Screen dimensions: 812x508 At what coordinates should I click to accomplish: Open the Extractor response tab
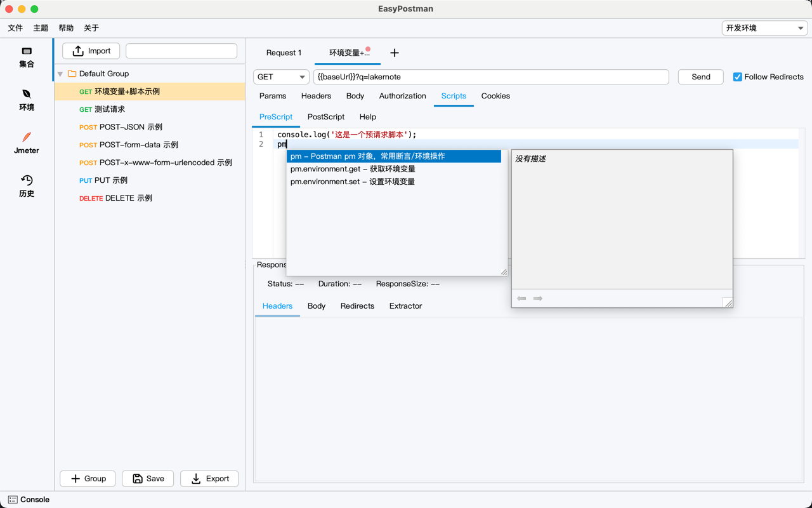tap(405, 306)
